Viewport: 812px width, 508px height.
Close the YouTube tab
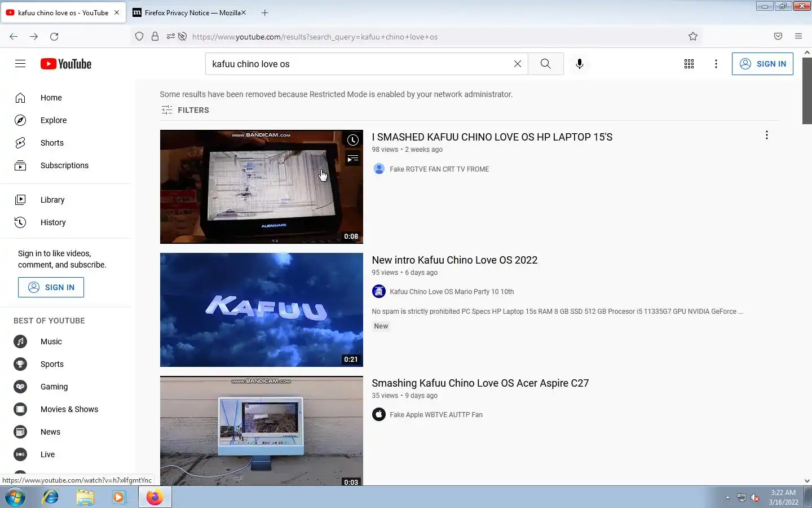click(x=117, y=12)
